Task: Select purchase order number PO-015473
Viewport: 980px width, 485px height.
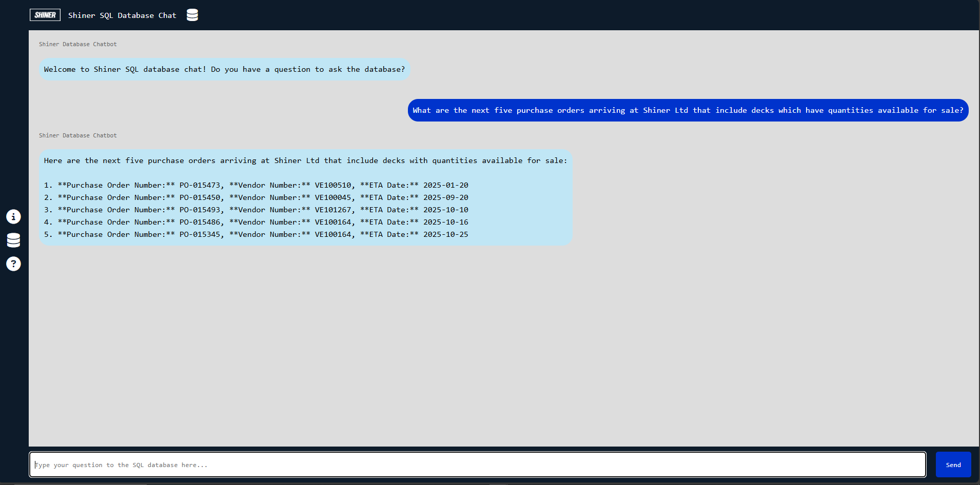Action: pos(200,185)
